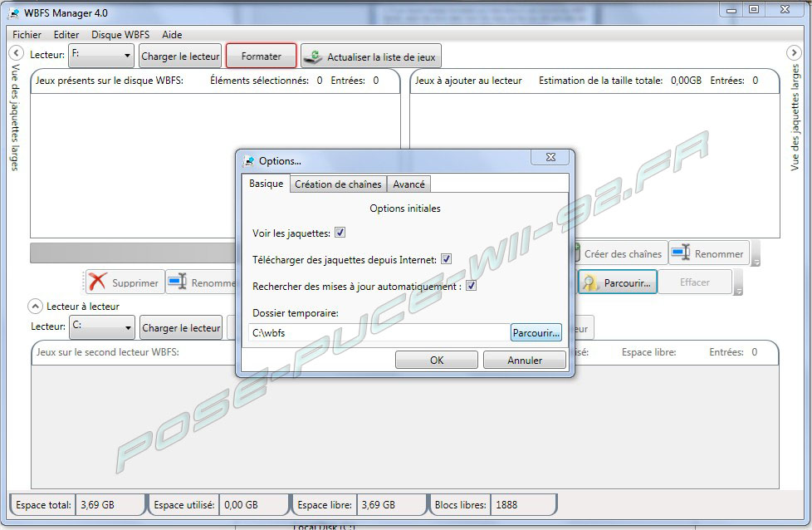
Task: Switch to the Création de chaînes tab
Action: (x=338, y=184)
